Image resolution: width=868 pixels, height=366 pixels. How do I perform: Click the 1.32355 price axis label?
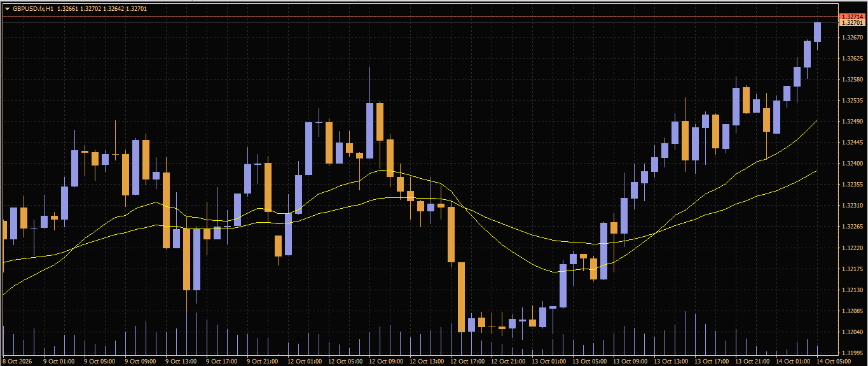851,185
